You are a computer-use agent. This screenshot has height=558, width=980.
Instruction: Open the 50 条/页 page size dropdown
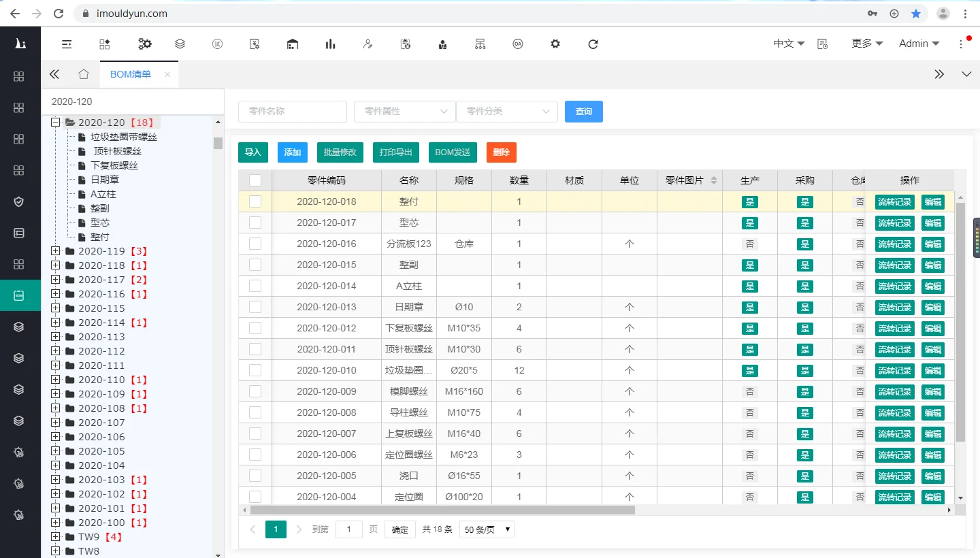487,529
